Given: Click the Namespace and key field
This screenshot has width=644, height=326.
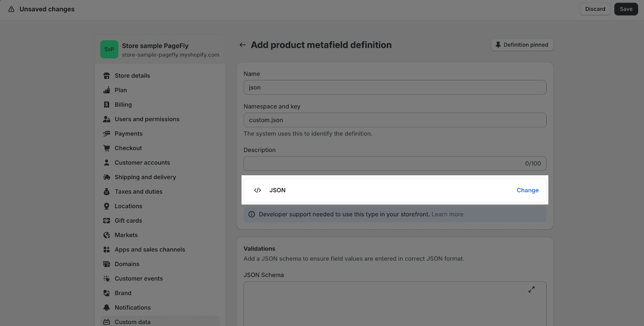Looking at the screenshot, I should click(x=395, y=120).
